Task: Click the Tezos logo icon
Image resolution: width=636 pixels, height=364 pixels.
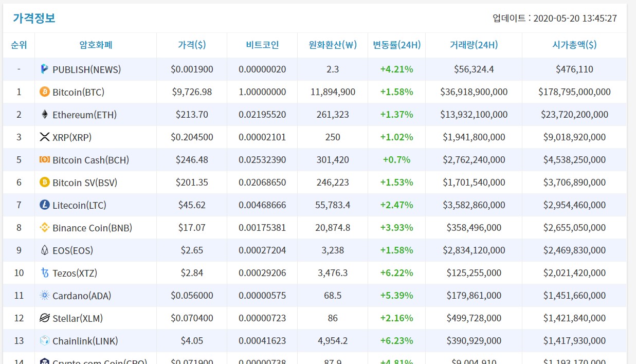Action: 45,272
